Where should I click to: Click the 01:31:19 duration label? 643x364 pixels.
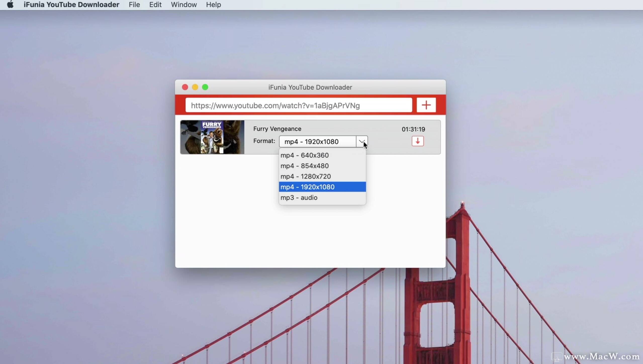[413, 129]
